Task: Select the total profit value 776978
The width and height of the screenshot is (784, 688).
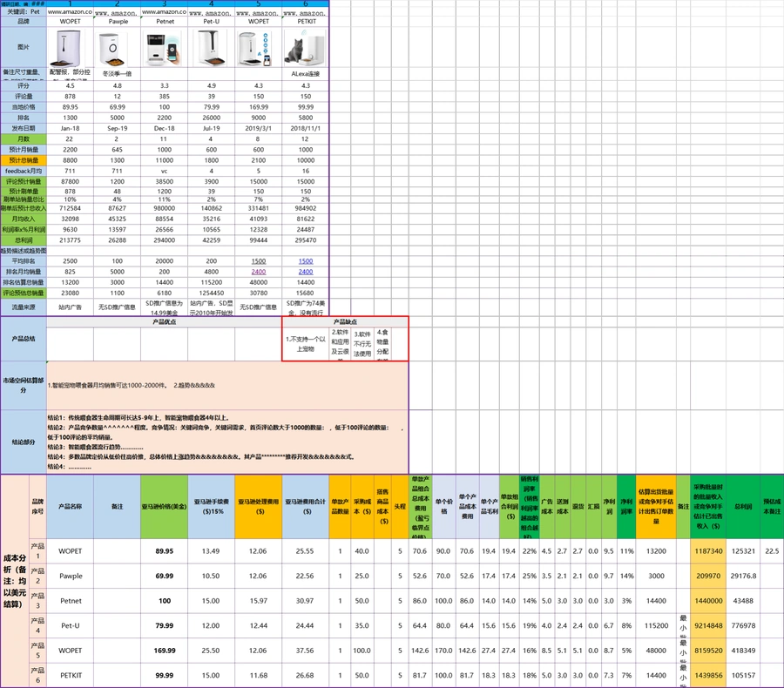Action: [743, 625]
